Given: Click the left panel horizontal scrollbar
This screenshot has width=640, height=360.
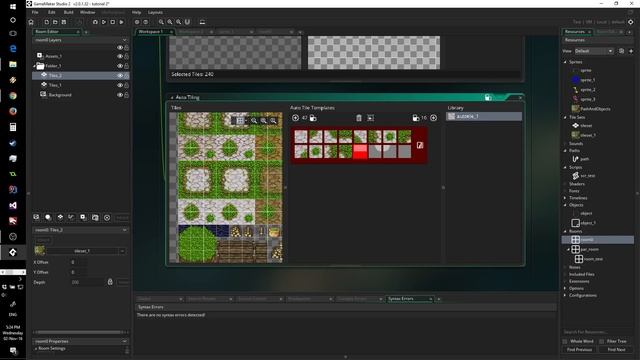Looking at the screenshot, I should [78, 332].
